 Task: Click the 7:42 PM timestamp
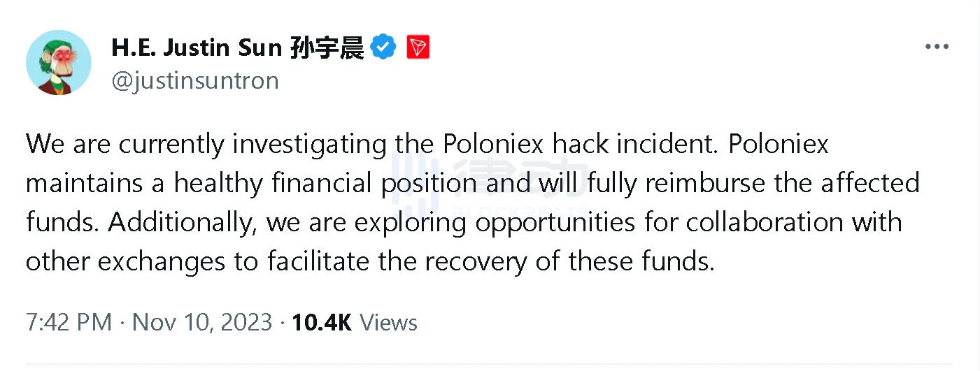click(69, 322)
